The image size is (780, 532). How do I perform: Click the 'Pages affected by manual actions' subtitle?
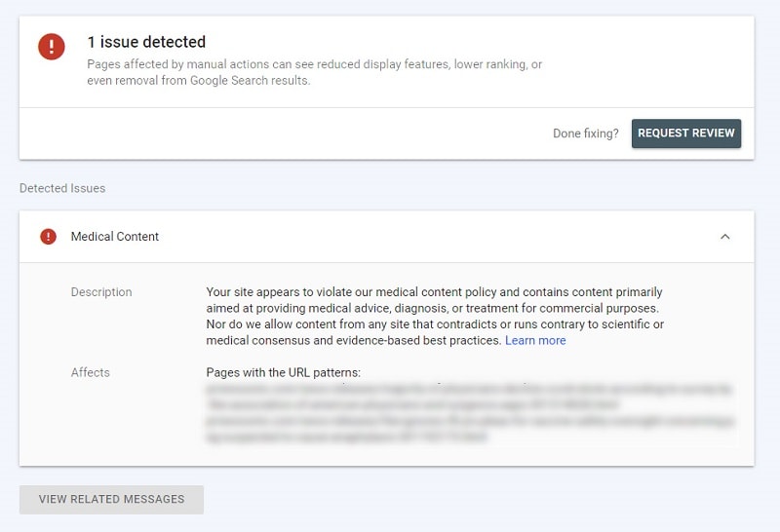coord(314,72)
